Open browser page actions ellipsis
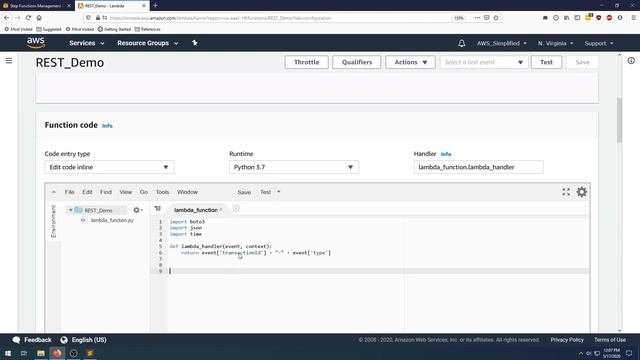Screen dimensions: 640x360 (477, 18)
